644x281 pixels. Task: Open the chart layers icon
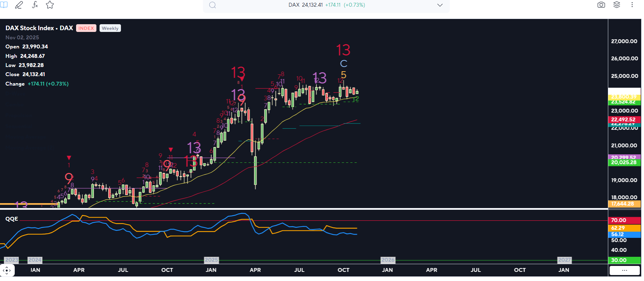click(x=617, y=5)
